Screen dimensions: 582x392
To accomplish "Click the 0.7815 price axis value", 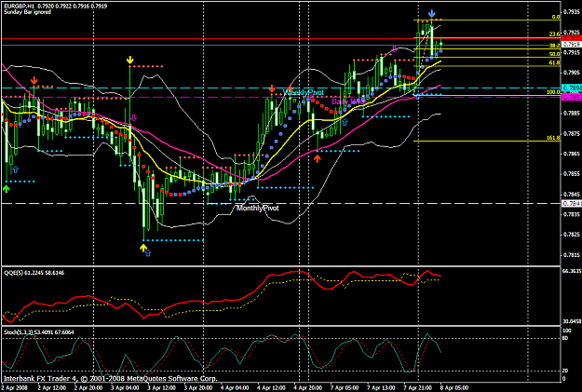I will 572,254.
